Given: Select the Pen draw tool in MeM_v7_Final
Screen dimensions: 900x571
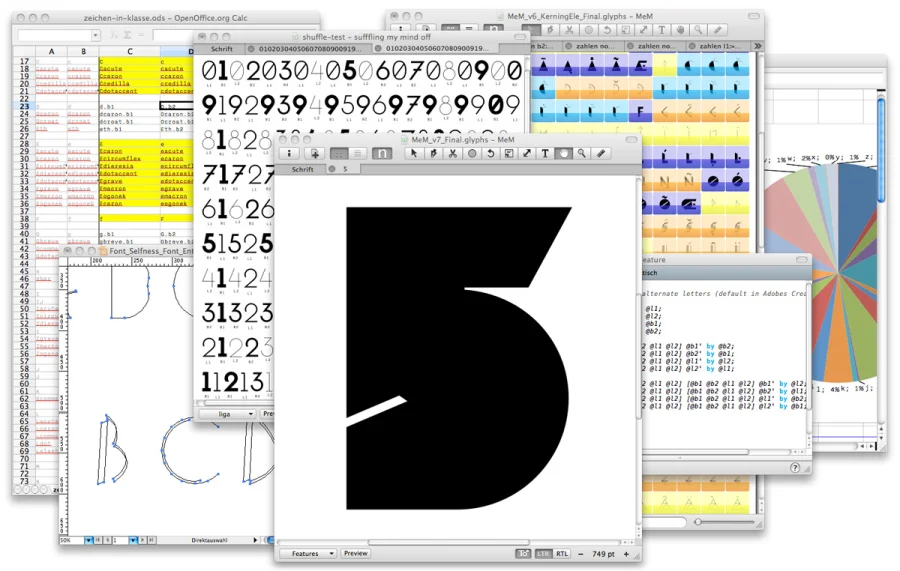Looking at the screenshot, I should tap(433, 154).
